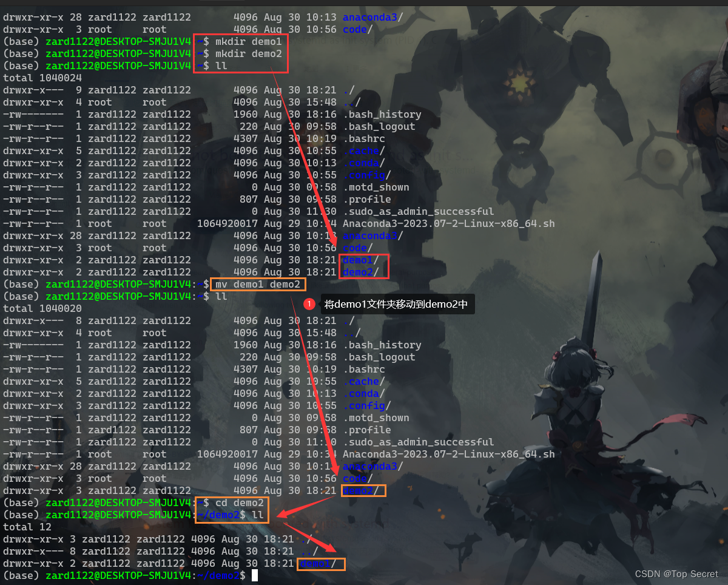Image resolution: width=728 pixels, height=585 pixels.
Task: Click .profile in the total 1040024 listing
Action: [x=367, y=199]
